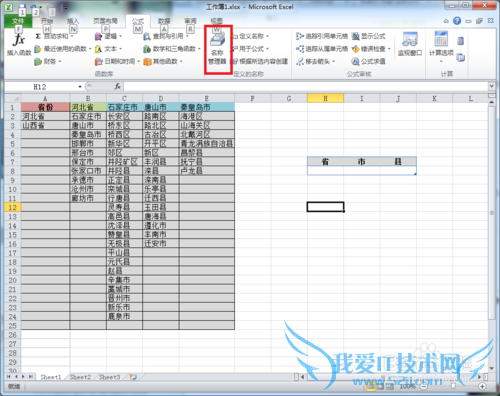The width and height of the screenshot is (500, 396).
Task: Select the 市 header cell in column I
Action: 362,162
